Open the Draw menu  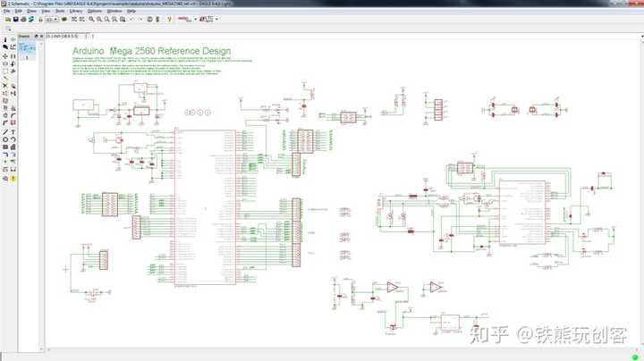click(x=31, y=11)
